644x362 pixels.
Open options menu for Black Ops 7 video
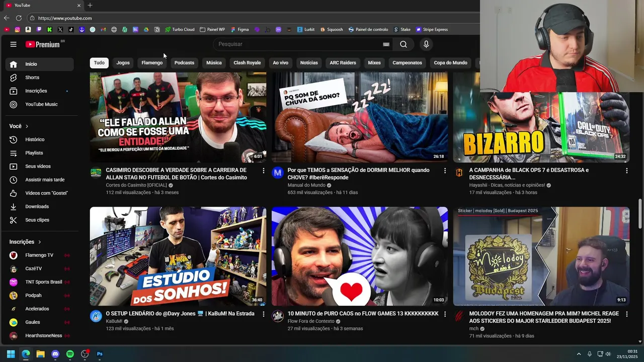[x=626, y=171]
